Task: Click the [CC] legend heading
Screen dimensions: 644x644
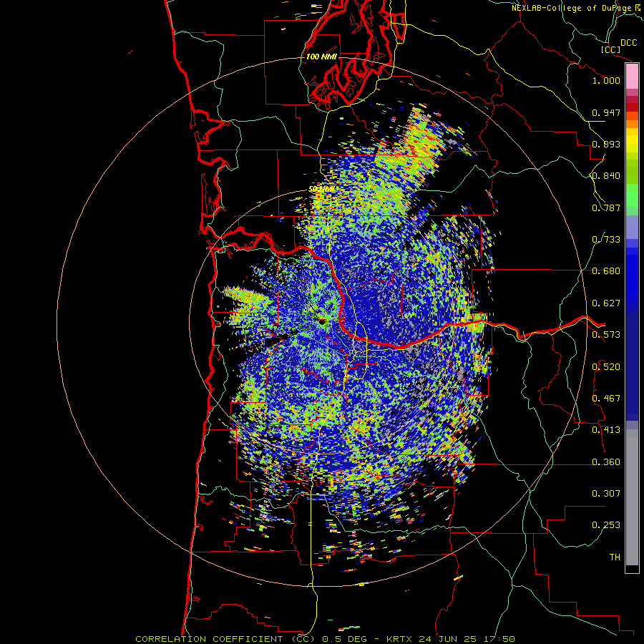Action: click(610, 49)
